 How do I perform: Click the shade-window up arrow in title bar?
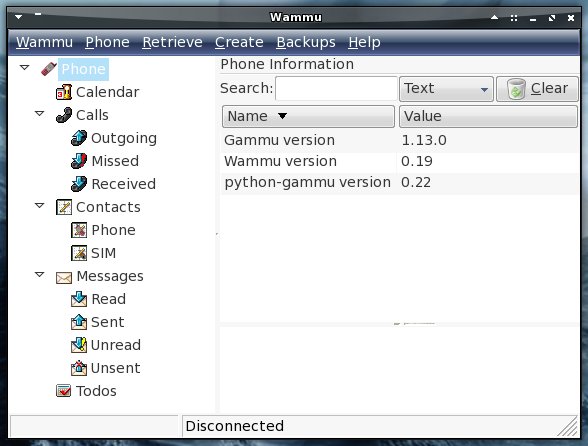(495, 17)
